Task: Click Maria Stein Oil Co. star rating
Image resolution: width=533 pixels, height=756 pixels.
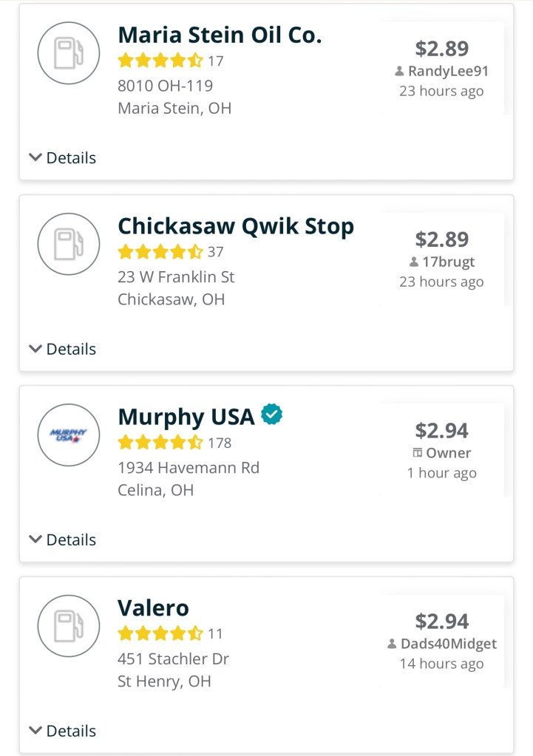Action: tap(160, 61)
